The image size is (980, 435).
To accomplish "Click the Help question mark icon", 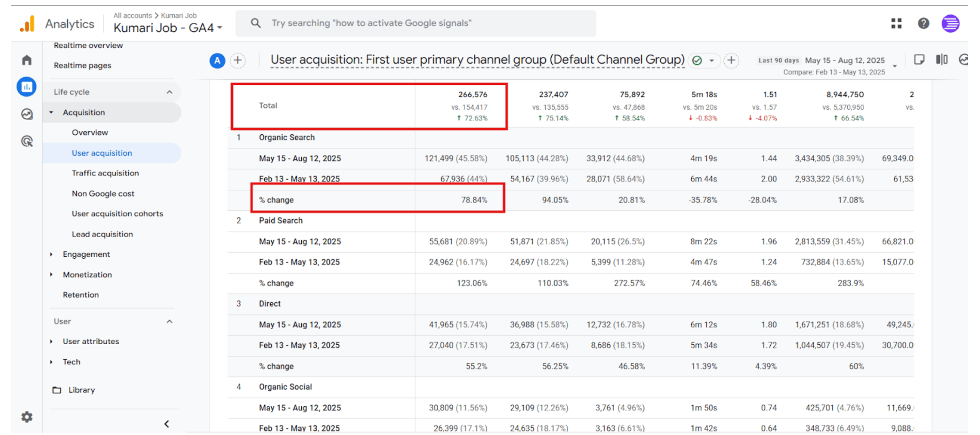I will coord(923,23).
